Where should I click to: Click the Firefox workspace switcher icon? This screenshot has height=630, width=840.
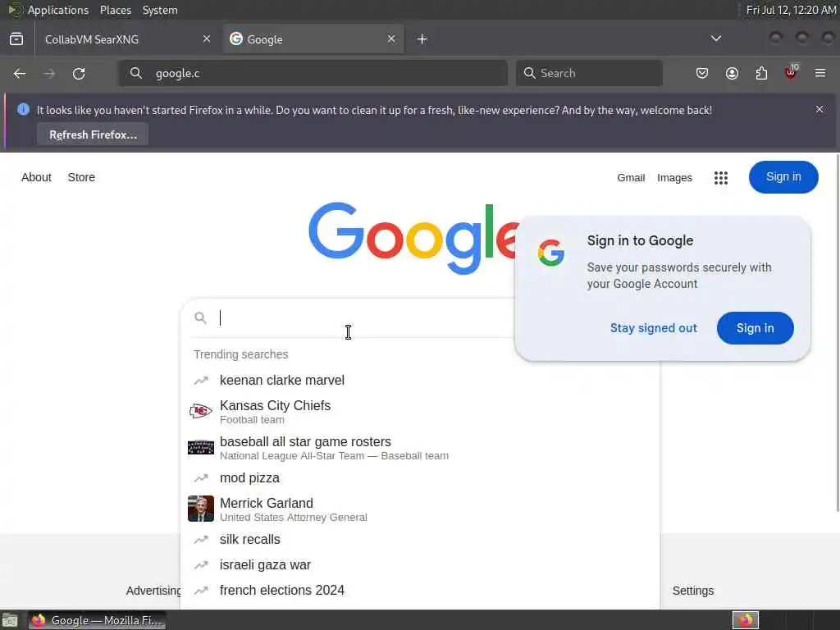click(x=746, y=620)
